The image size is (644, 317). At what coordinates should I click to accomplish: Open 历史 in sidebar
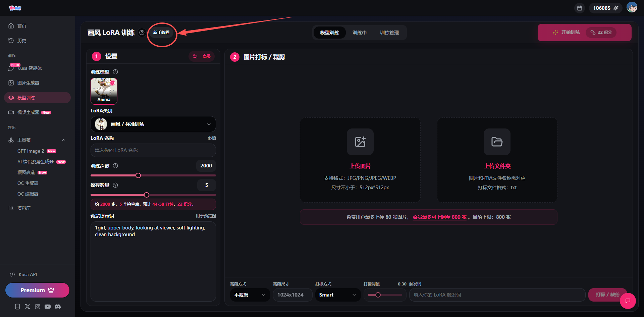(x=37, y=41)
